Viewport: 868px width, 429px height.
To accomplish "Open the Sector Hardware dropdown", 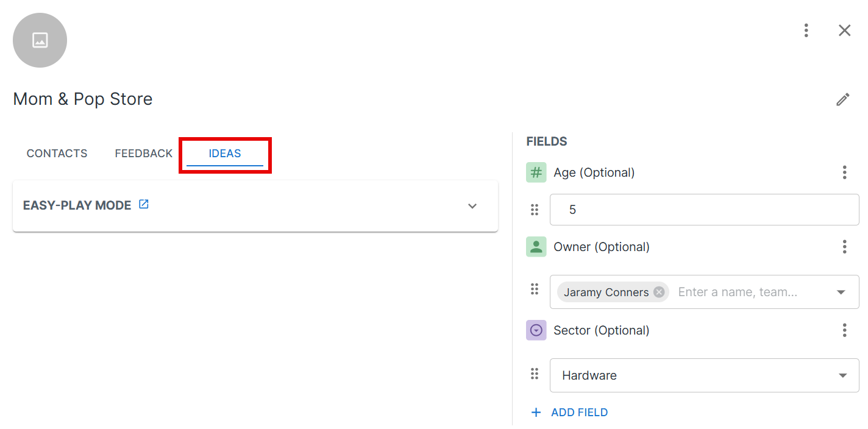I will [x=704, y=375].
